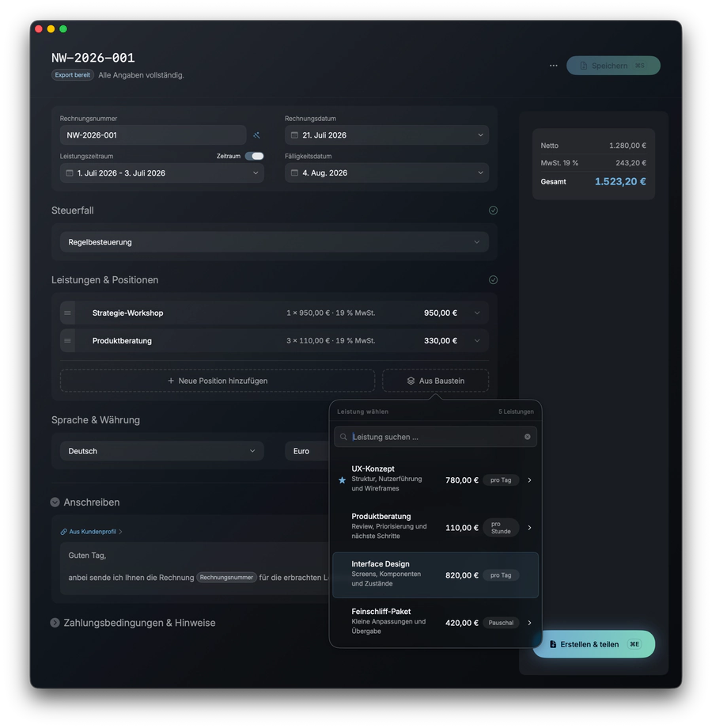Open the Euro currency dropdown
Screen dimensions: 712x728
(x=307, y=451)
